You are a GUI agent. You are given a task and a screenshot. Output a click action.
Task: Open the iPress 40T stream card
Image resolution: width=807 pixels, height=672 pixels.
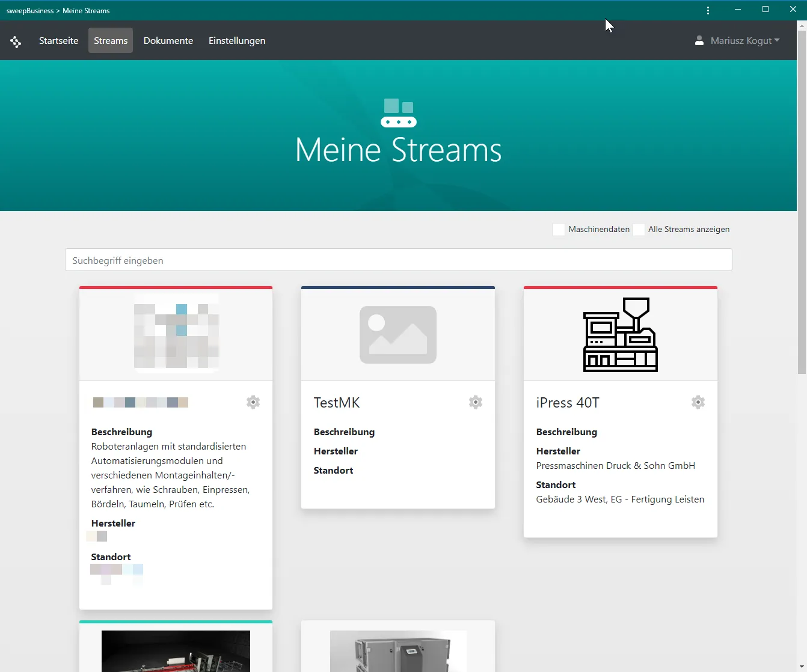(x=567, y=402)
